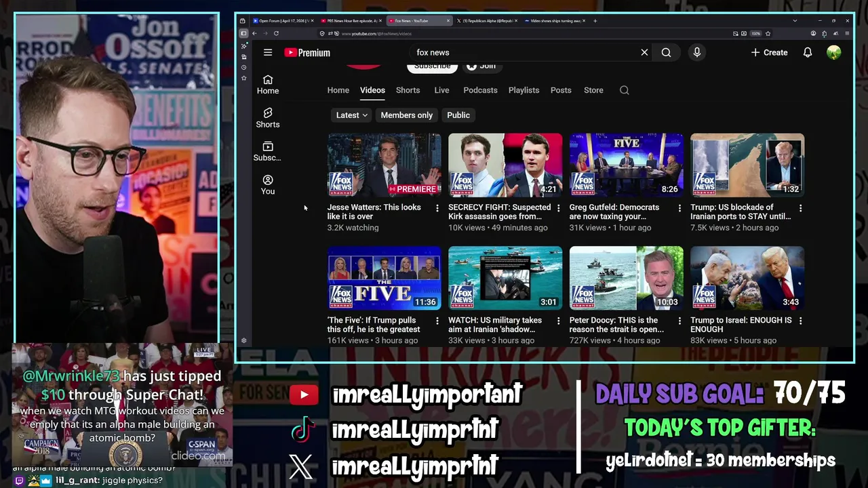Open the Peter Doocy video thumbnail
The width and height of the screenshot is (868, 488).
point(626,278)
